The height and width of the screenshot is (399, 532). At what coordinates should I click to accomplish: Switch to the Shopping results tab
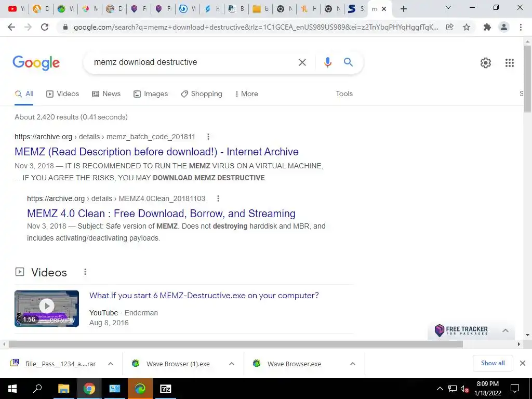202,94
